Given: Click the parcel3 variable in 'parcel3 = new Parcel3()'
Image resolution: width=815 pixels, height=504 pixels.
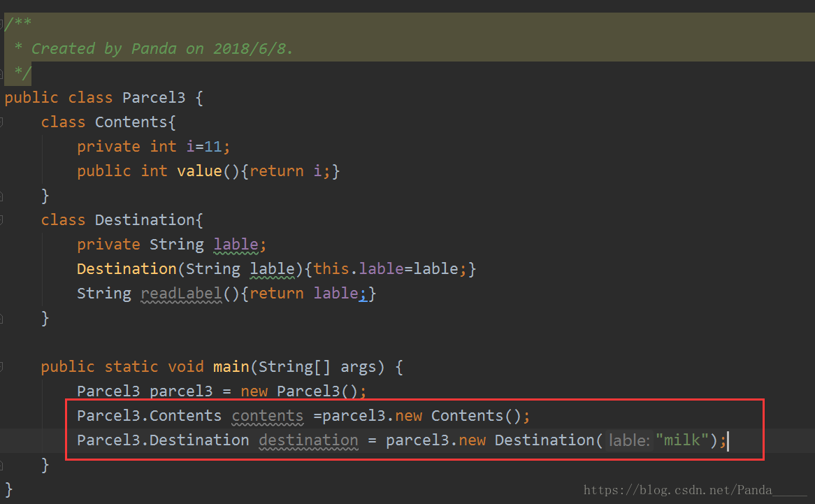Looking at the screenshot, I should click(182, 391).
